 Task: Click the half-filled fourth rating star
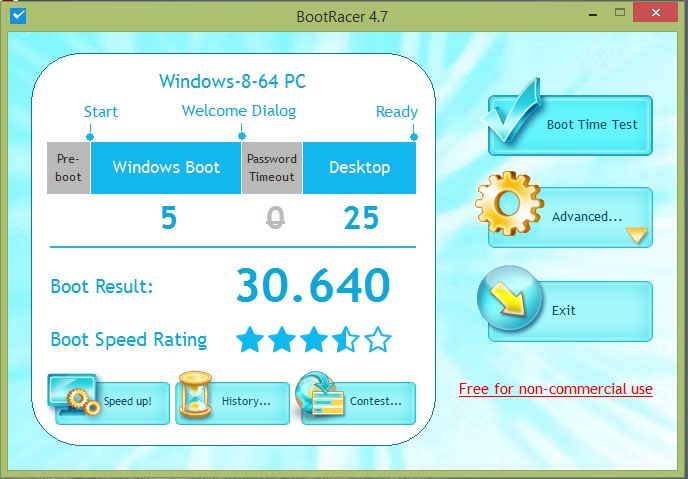(x=346, y=340)
